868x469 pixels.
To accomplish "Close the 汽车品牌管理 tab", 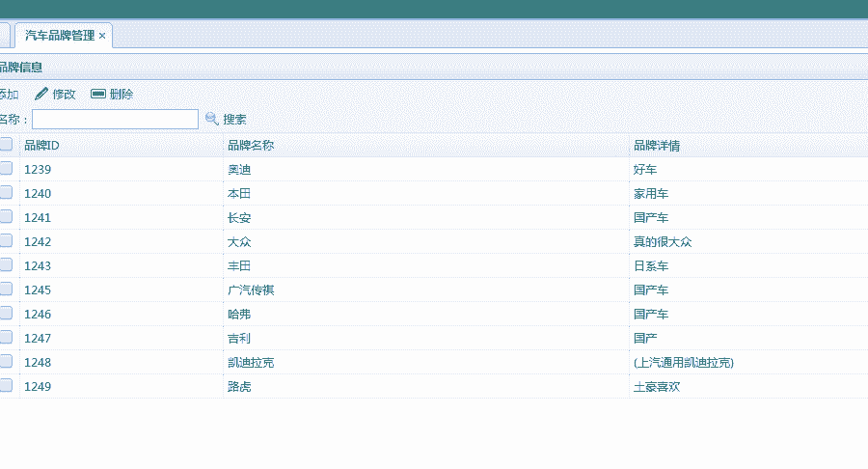I will (x=102, y=36).
